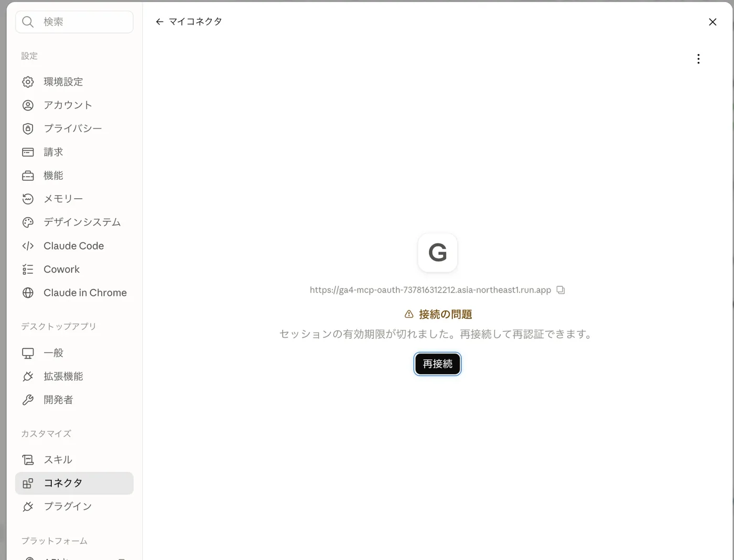This screenshot has width=734, height=560.
Task: Open the 請求 billing section
Action: [x=74, y=152]
